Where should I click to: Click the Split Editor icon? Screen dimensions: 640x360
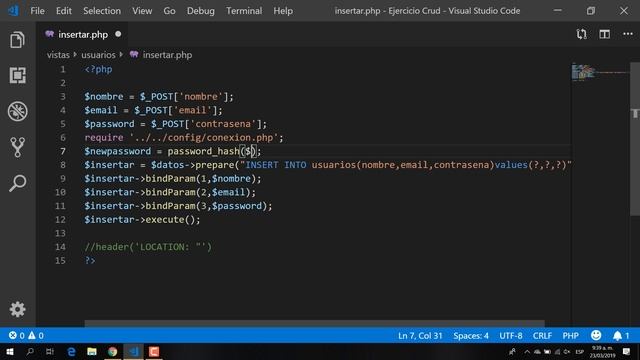click(x=604, y=34)
